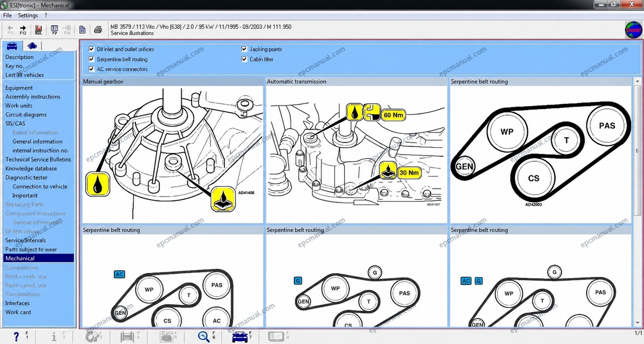
Task: Click the printer icon in the toolbar
Action: (x=98, y=30)
